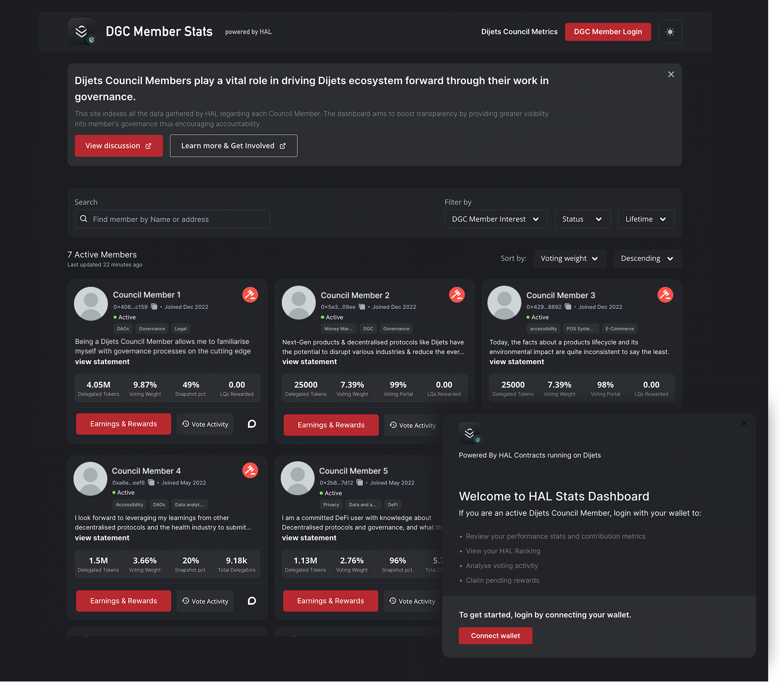The height and width of the screenshot is (686, 784).
Task: Click DGC Member Login button
Action: coord(608,32)
